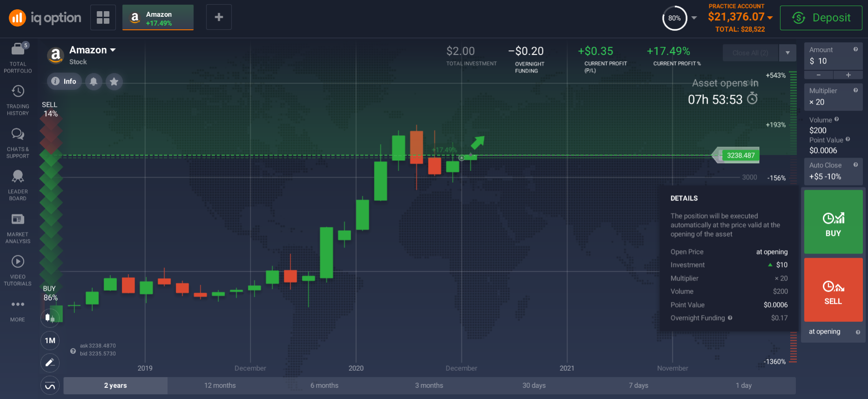Screen dimensions: 868x399
Task: Click the Overnight Funding help icon
Action: pos(730,318)
